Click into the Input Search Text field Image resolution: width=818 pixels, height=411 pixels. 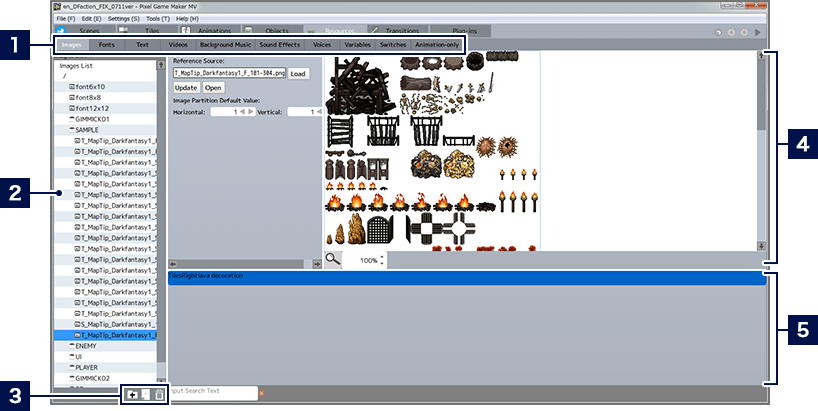(212, 392)
